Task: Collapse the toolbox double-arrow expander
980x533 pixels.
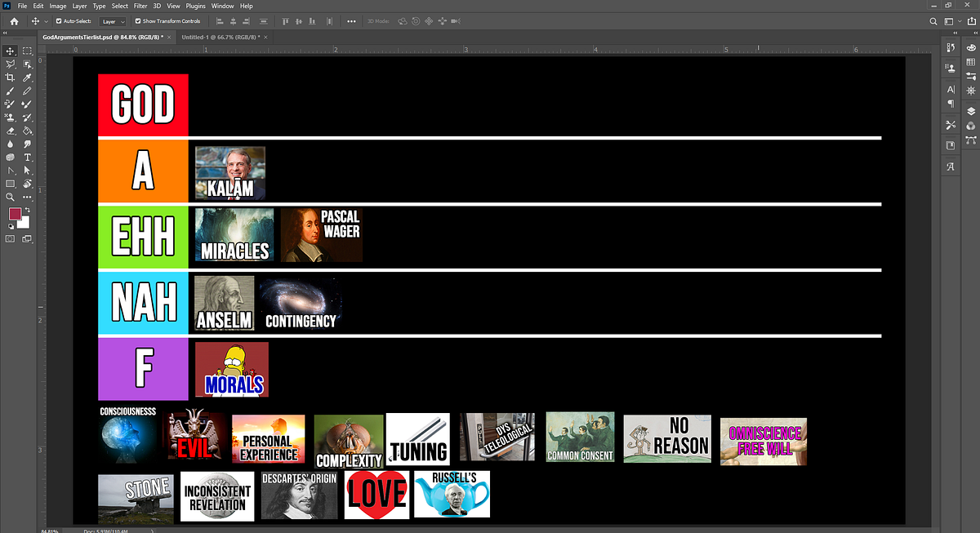Action: [x=5, y=33]
